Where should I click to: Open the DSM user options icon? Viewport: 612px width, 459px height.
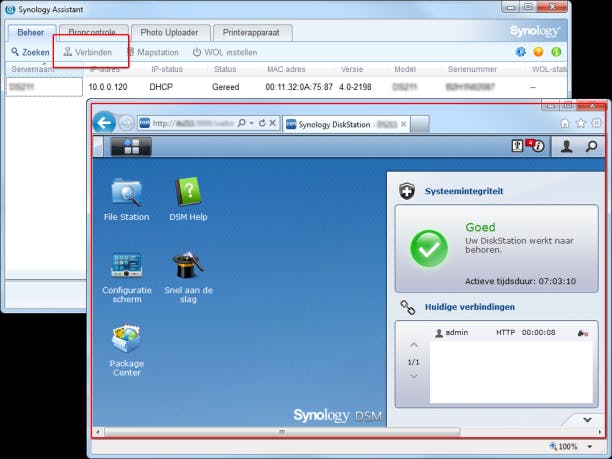coord(566,146)
